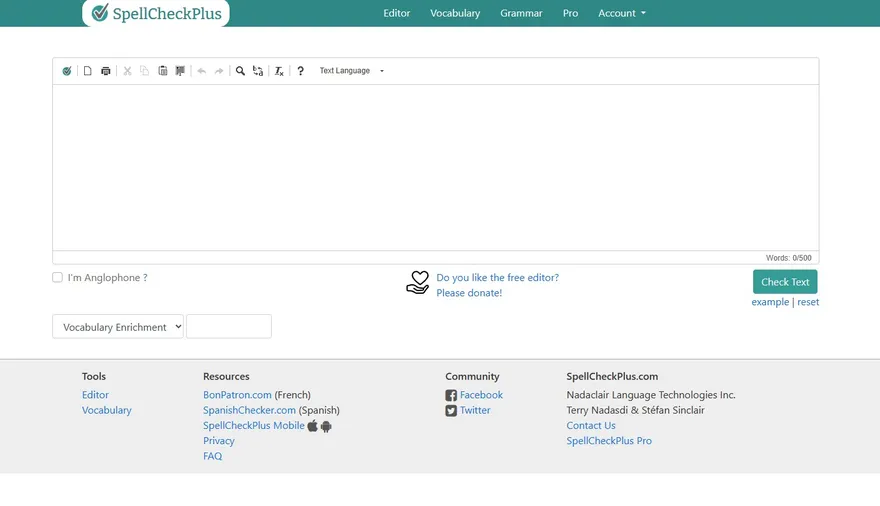Click the reset link
880x506 pixels.
808,302
